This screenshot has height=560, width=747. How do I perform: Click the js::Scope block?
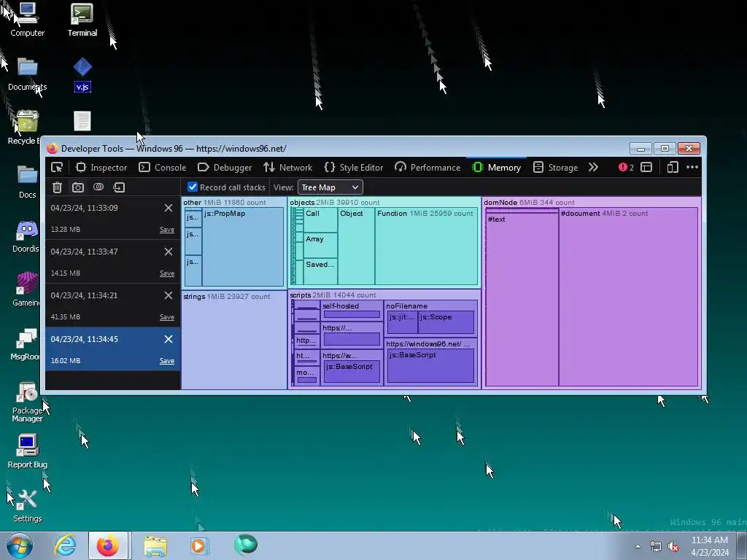(x=446, y=322)
